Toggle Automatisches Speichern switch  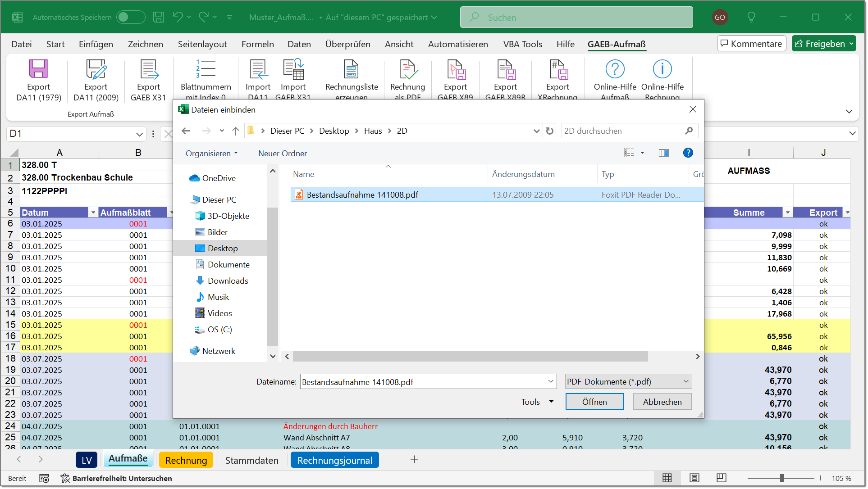pyautogui.click(x=130, y=17)
